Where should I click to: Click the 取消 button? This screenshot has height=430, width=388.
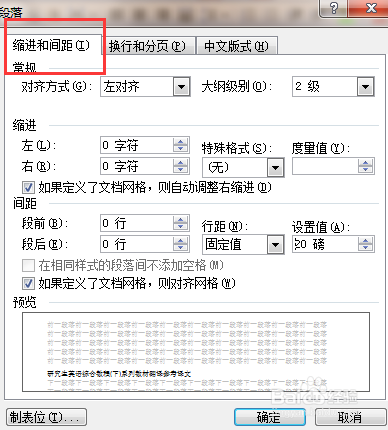tap(350, 417)
